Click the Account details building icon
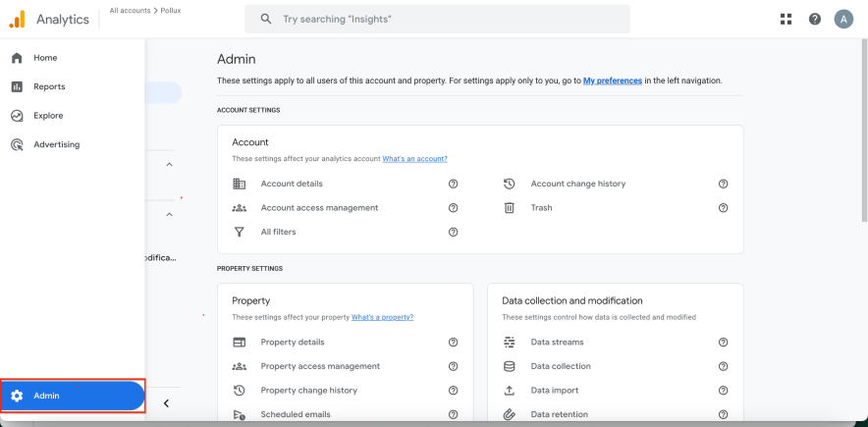This screenshot has height=427, width=868. pyautogui.click(x=240, y=184)
